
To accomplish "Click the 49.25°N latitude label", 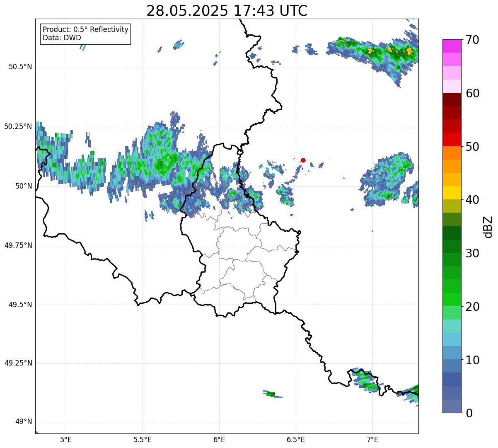I will pyautogui.click(x=18, y=363).
